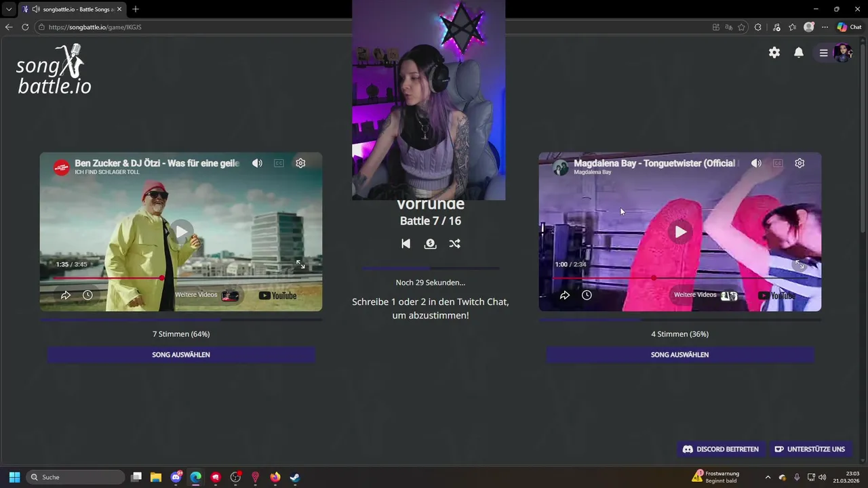Open Magdalena Bay channel avatar
The height and width of the screenshot is (488, 868).
pos(561,167)
